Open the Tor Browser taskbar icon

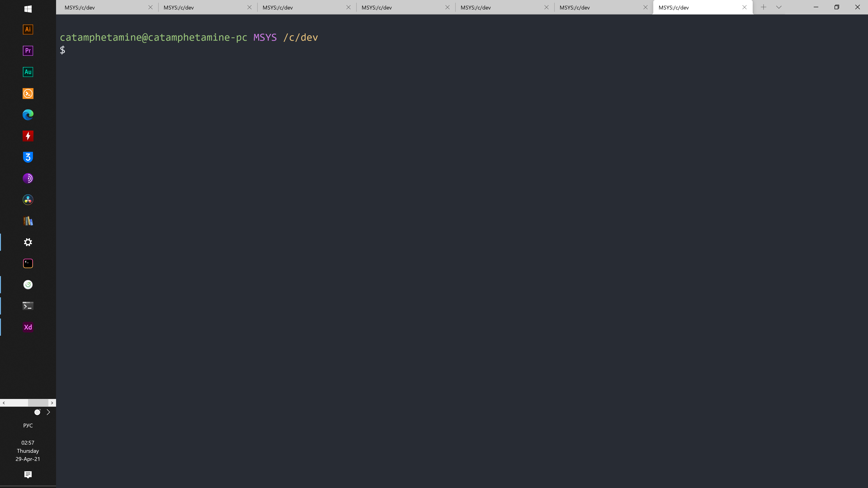[28, 178]
